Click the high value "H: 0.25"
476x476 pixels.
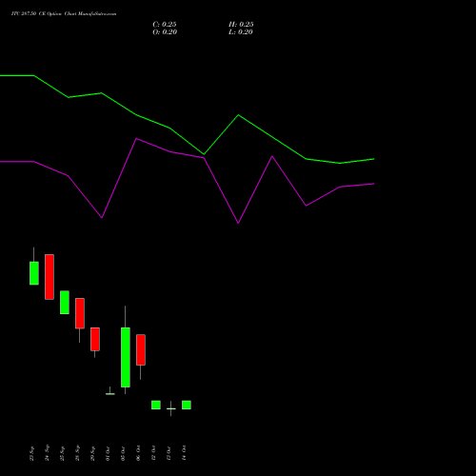coord(241,25)
